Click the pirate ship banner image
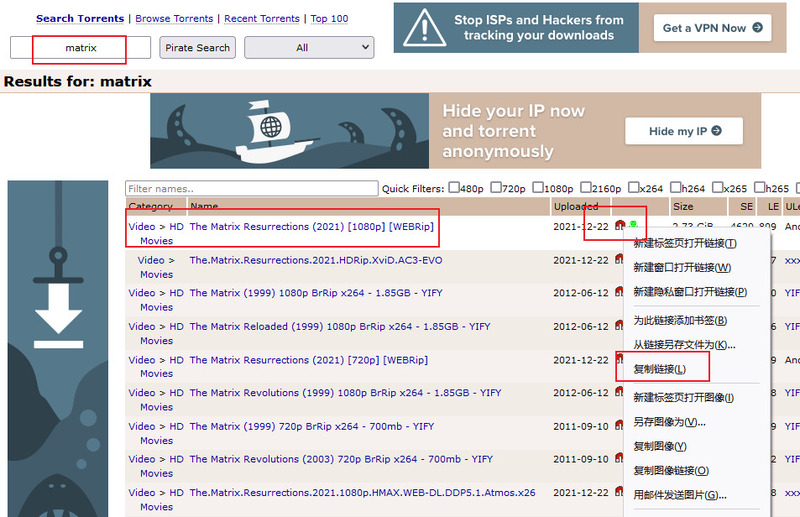Viewport: 800px width, 517px height. click(x=290, y=131)
